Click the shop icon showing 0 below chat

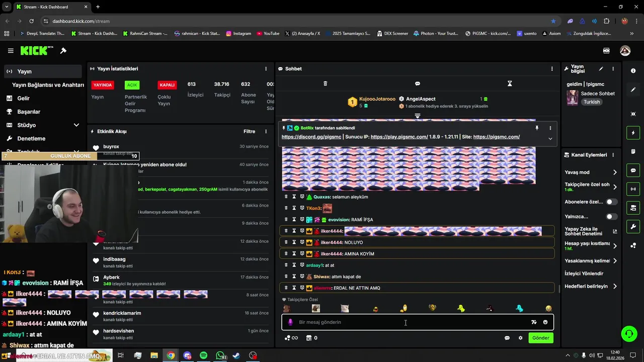coord(311,338)
